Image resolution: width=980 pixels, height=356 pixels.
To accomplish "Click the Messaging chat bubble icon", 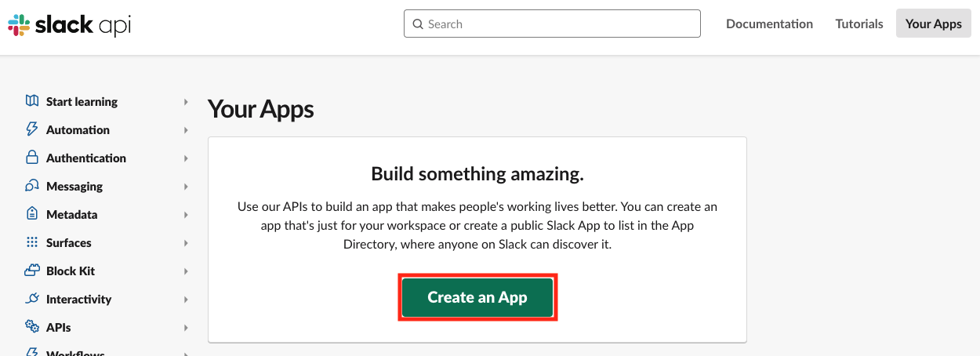I will tap(32, 186).
